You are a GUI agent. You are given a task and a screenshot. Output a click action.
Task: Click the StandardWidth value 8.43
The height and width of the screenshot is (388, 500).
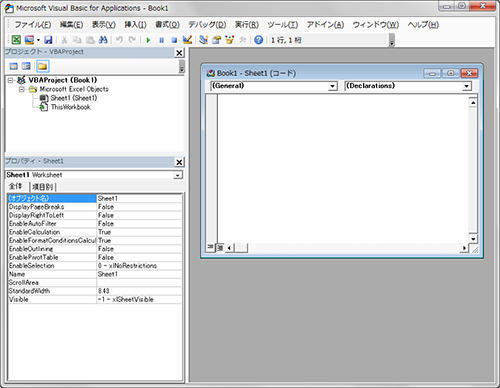pos(139,291)
